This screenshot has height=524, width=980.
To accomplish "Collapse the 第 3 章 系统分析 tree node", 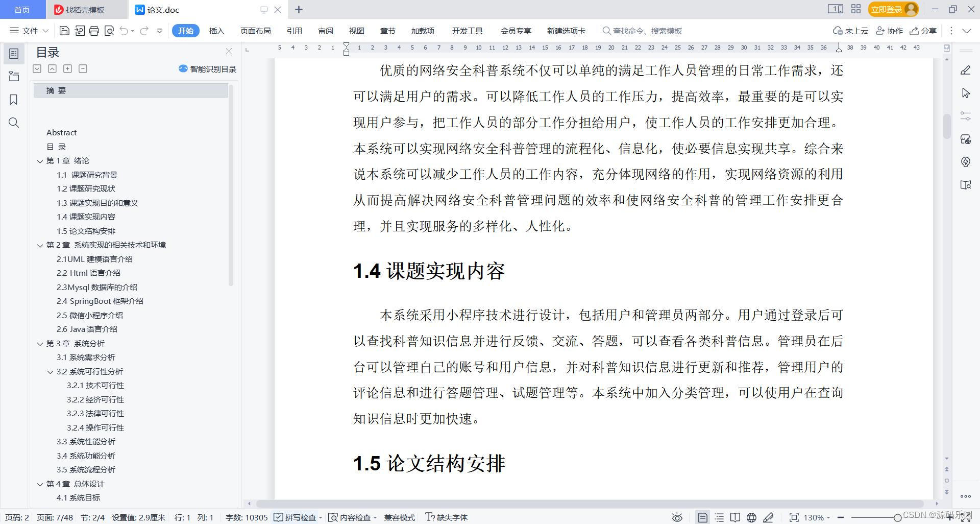I will 41,343.
